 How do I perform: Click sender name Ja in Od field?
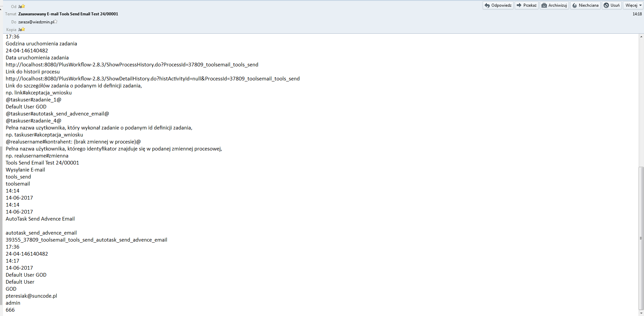pyautogui.click(x=20, y=7)
